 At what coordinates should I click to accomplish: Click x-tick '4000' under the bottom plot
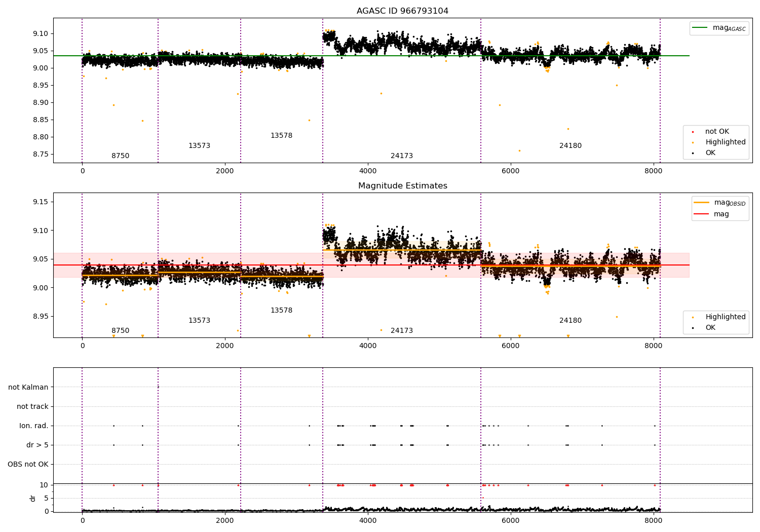coord(368,521)
